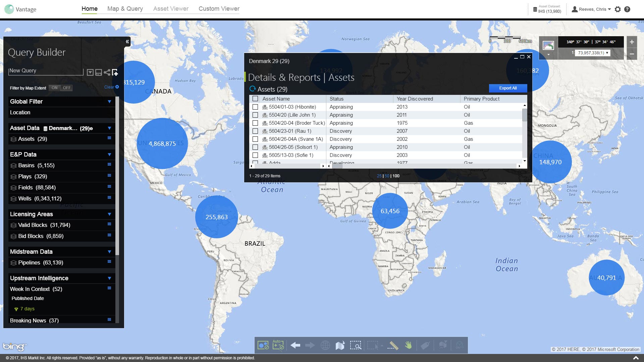Click the New Query name field
644x362 pixels.
tap(46, 71)
